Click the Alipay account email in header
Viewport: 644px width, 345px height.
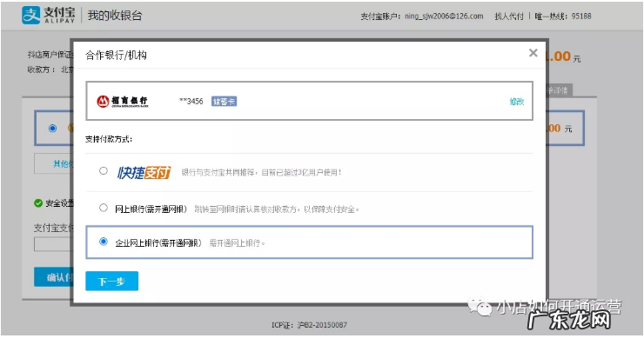(x=444, y=17)
